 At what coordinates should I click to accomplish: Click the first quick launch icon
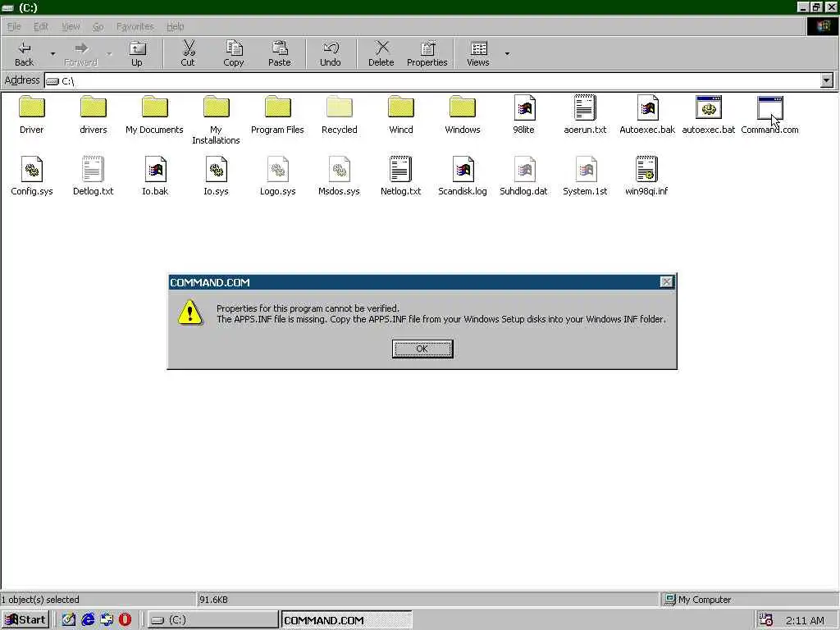(x=69, y=620)
